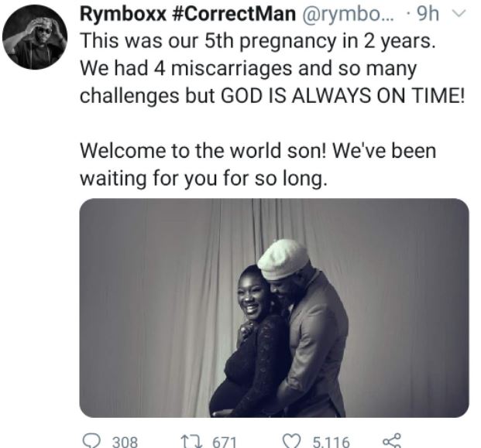This screenshot has width=481, height=448.
Task: Open the black-and-white maternity photo
Action: point(274,308)
